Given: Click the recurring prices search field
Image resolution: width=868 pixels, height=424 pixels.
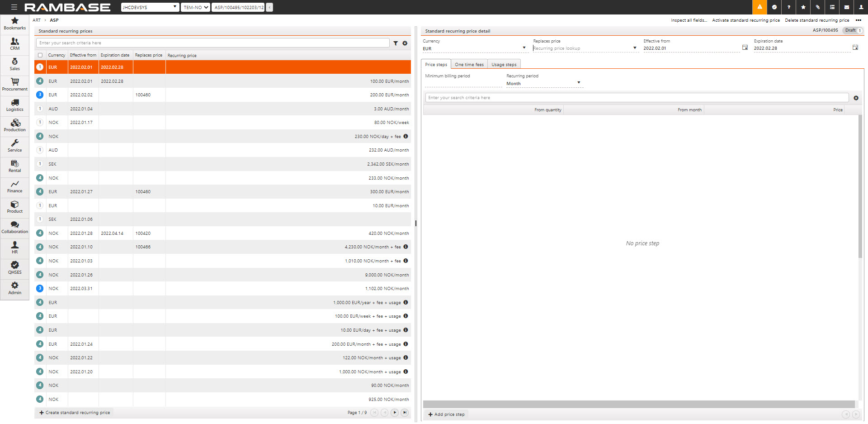Looking at the screenshot, I should coord(212,43).
